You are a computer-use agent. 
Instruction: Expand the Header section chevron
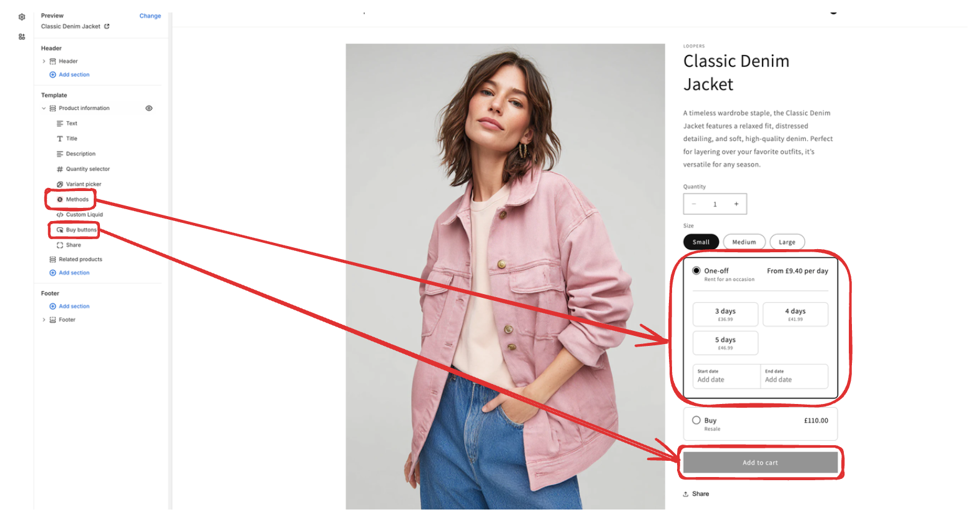tap(44, 61)
